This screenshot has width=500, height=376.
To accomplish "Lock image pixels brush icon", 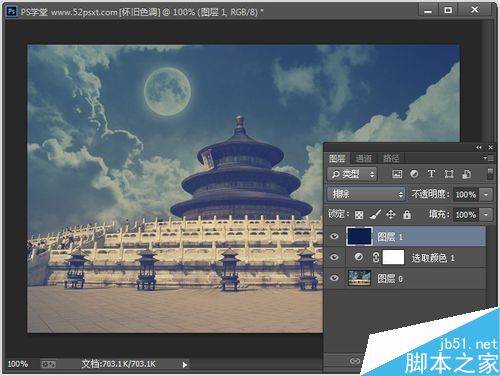I will coord(375,214).
